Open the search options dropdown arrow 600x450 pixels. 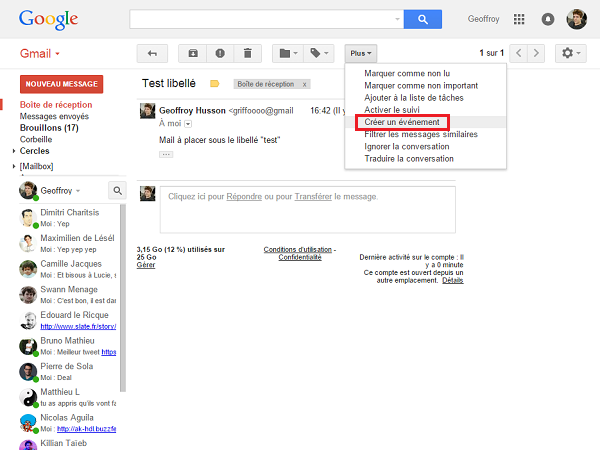pyautogui.click(x=397, y=19)
